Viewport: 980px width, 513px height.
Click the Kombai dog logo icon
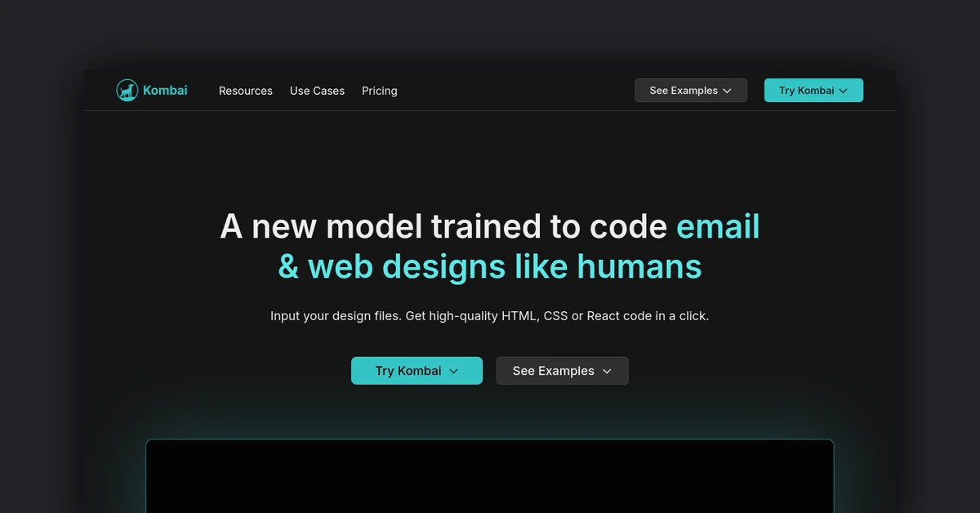coord(127,91)
